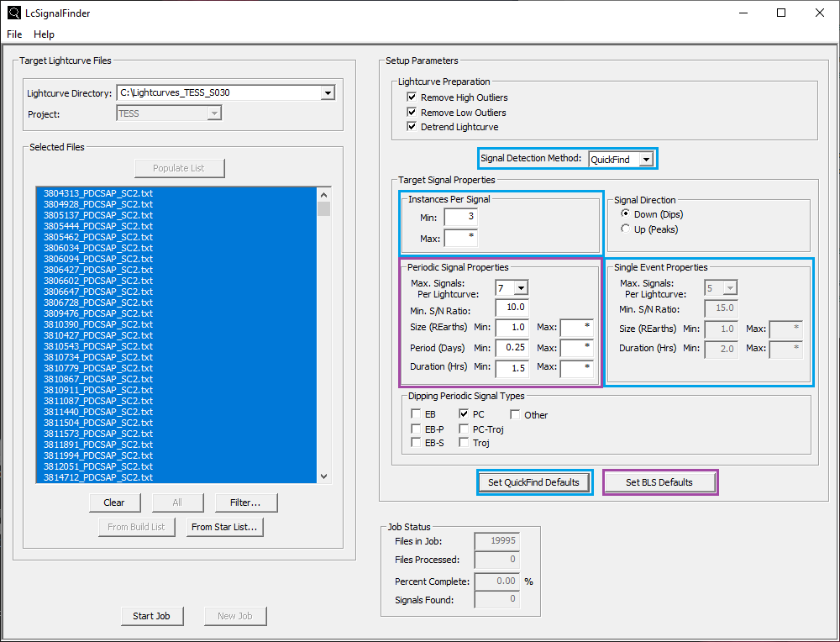Toggle the Detrend Lightcurve checkbox
This screenshot has height=642, width=840.
pos(412,127)
